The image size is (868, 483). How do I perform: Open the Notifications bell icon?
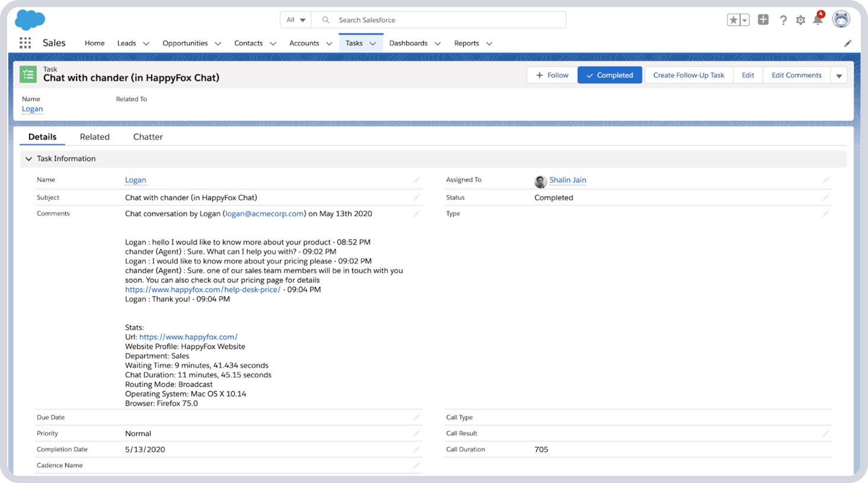point(818,20)
